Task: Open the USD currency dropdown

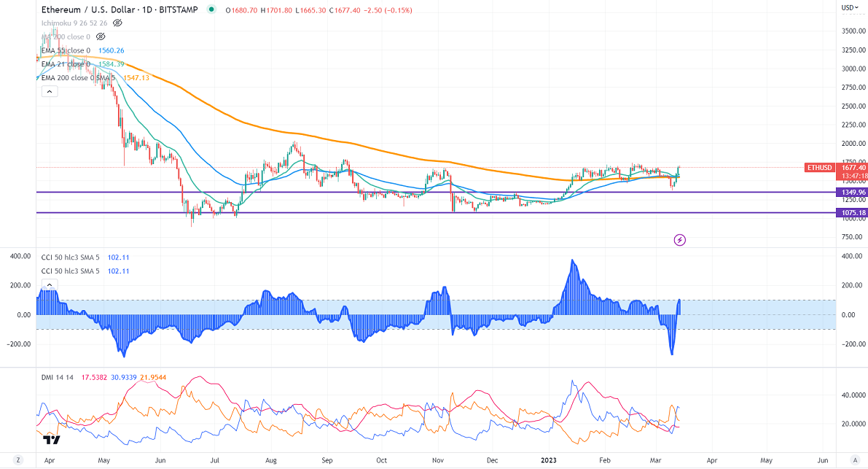Action: click(x=848, y=8)
